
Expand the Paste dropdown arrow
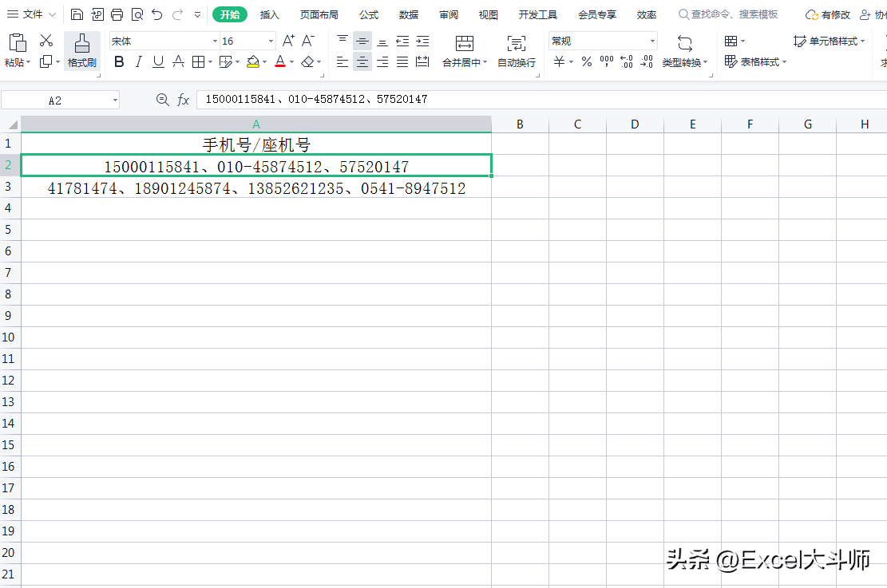[28, 62]
